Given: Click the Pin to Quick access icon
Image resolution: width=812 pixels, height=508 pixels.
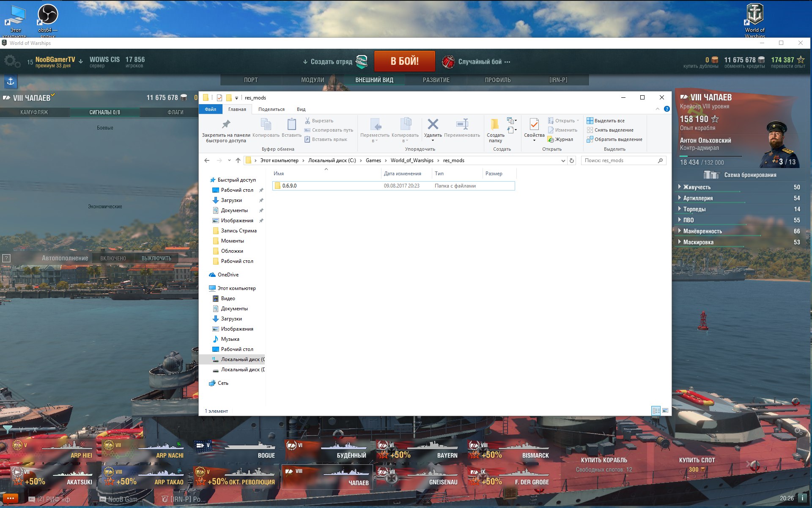Looking at the screenshot, I should pyautogui.click(x=226, y=124).
